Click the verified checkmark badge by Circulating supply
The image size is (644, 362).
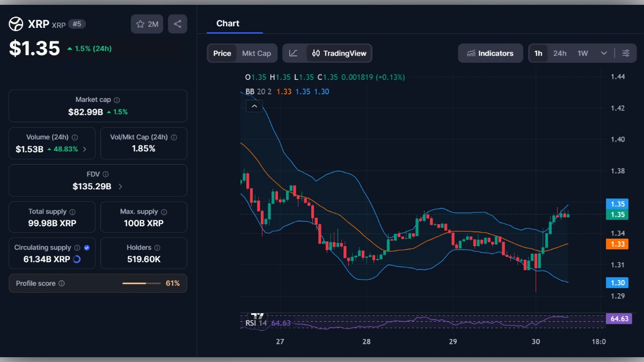[87, 248]
